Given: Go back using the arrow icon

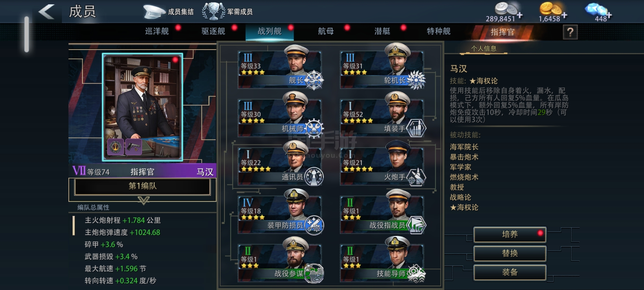Looking at the screenshot, I should tap(46, 12).
